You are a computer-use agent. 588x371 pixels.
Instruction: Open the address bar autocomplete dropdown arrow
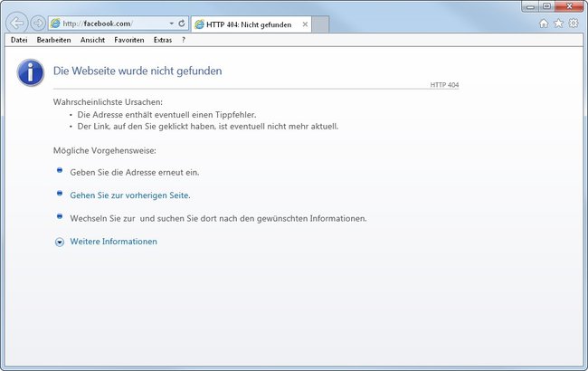point(171,24)
